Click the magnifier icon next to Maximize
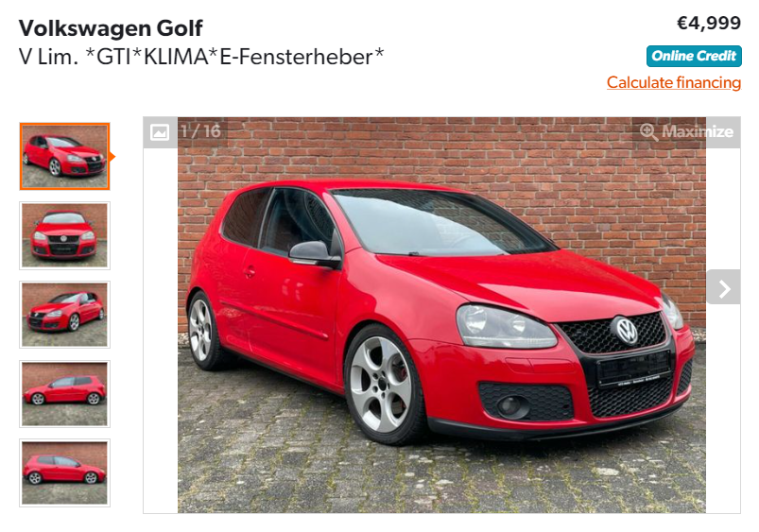 coord(648,131)
